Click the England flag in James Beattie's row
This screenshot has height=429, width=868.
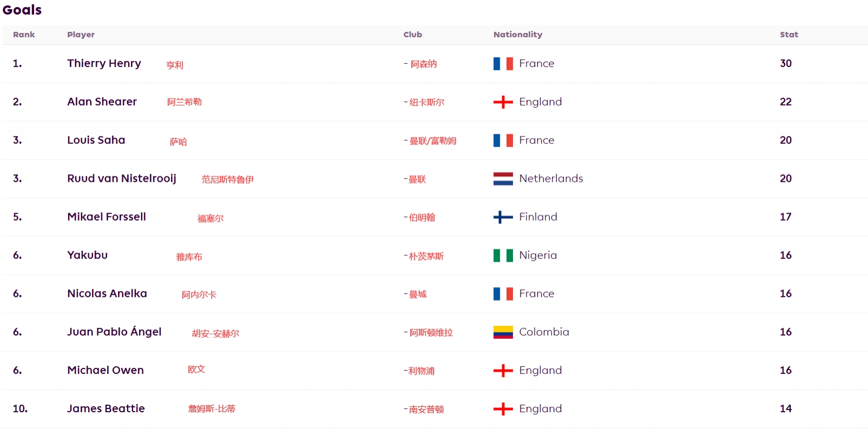pos(503,409)
